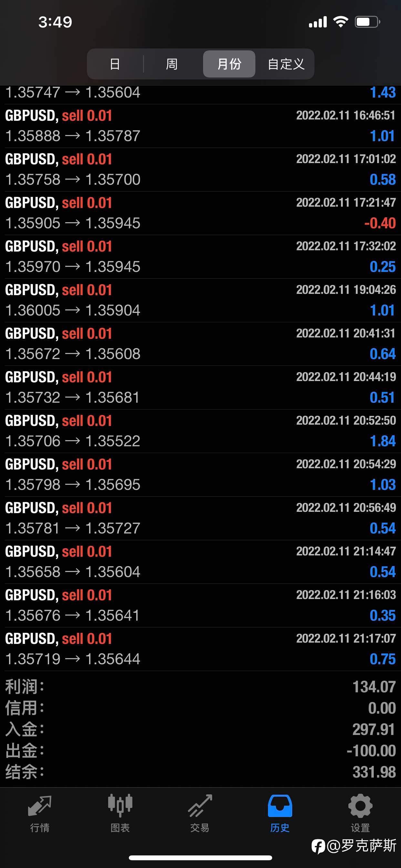Open the trade closed at 2022.02.11 17:32:02
401x868 pixels.
200,257
